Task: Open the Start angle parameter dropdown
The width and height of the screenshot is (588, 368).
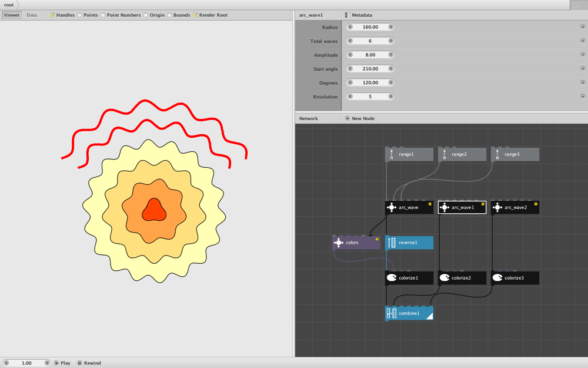Action: [583, 69]
